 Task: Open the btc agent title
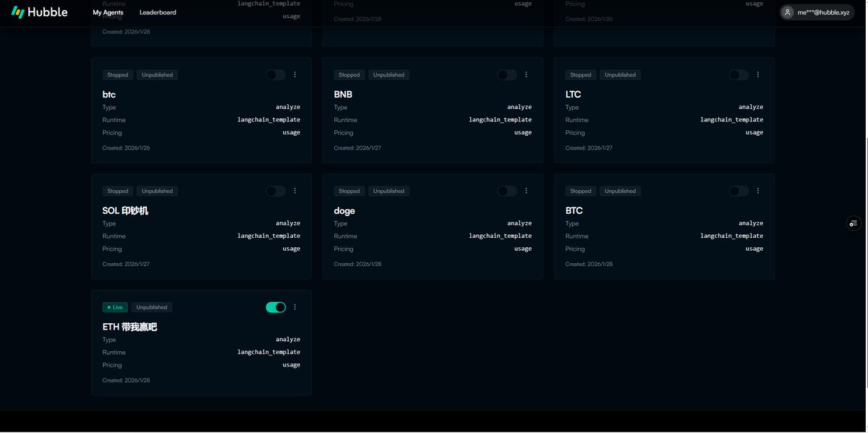click(109, 95)
